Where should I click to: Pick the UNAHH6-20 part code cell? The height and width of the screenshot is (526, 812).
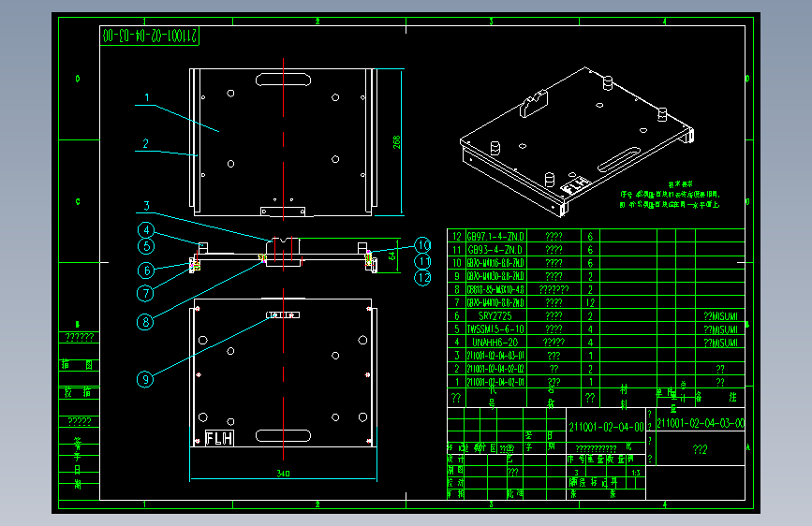tap(495, 343)
